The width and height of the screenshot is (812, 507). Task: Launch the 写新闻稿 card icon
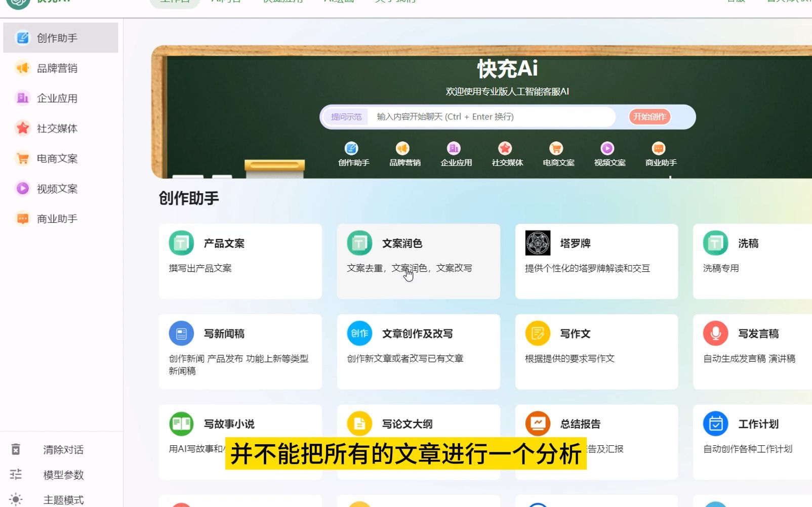point(181,333)
